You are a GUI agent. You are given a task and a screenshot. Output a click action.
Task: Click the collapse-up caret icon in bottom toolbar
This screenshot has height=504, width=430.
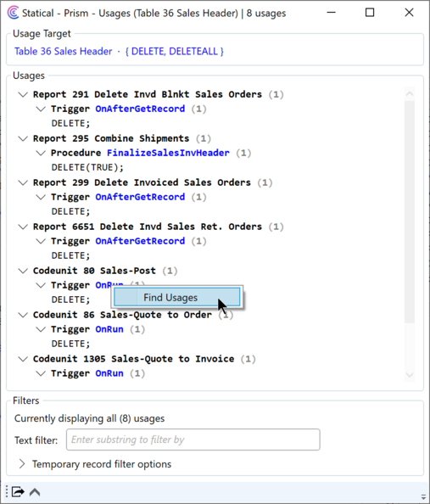(x=35, y=492)
